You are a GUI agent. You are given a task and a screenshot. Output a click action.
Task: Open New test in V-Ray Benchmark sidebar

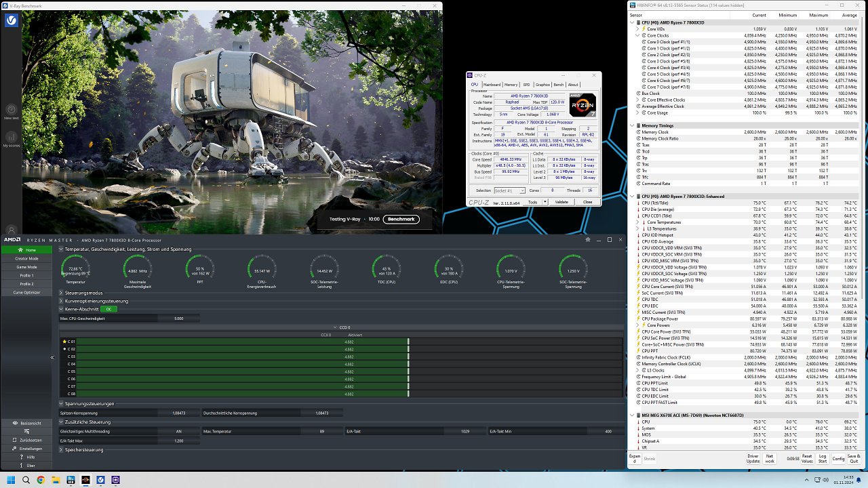(x=11, y=112)
